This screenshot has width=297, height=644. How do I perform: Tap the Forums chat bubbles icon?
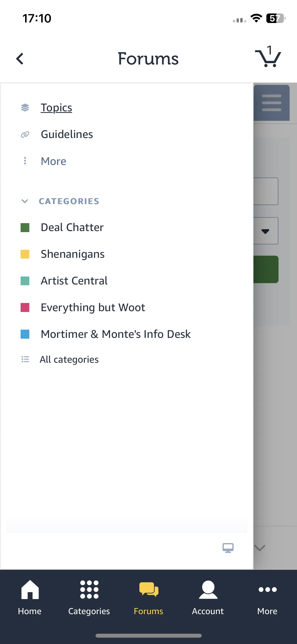pos(149,590)
